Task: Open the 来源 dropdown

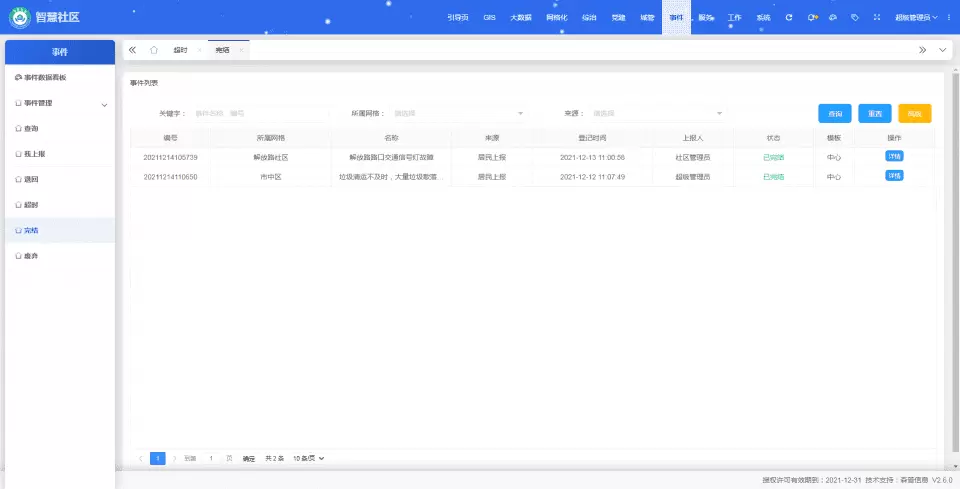Action: tap(657, 113)
